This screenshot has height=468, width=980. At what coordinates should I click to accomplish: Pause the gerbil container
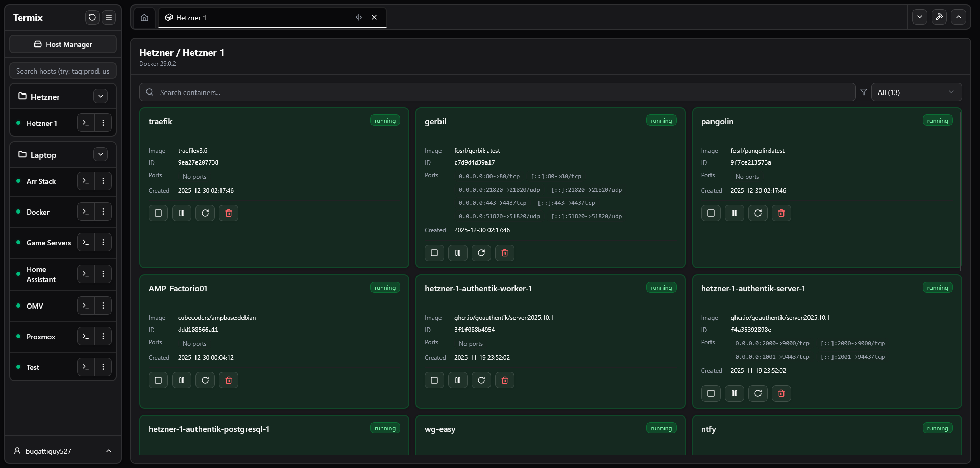(457, 253)
